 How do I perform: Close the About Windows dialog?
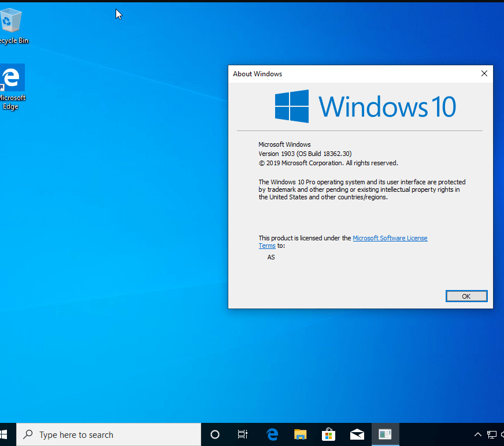[484, 73]
